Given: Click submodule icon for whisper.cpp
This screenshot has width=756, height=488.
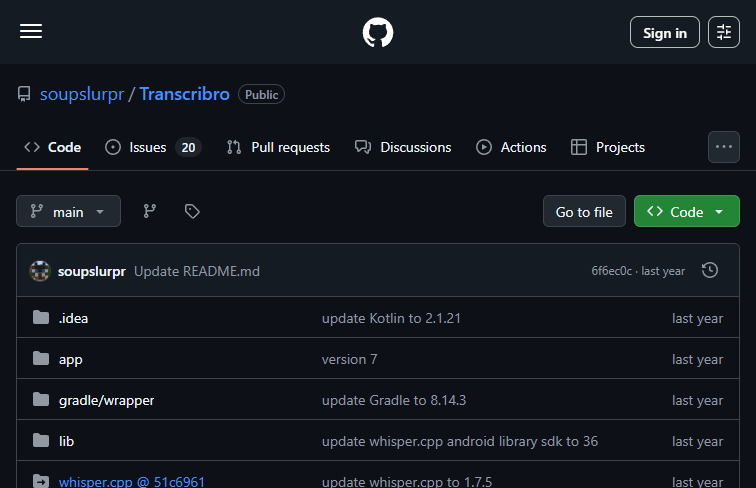Looking at the screenshot, I should [41, 481].
